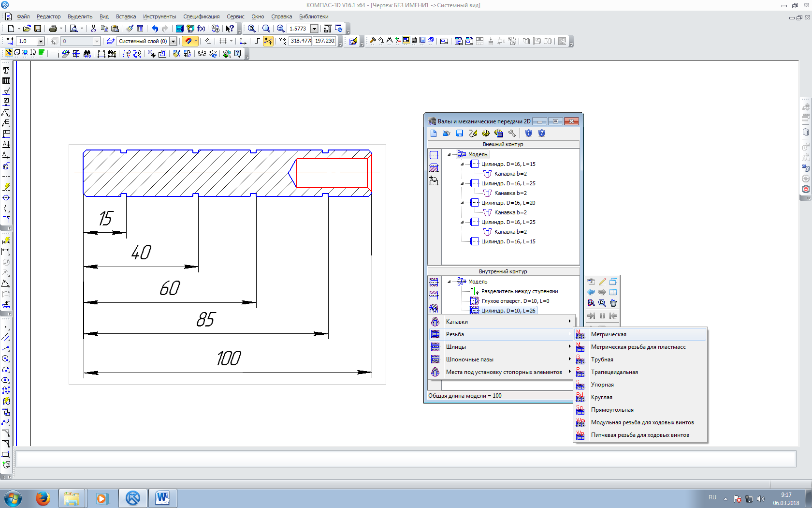Click the undo arrow in toolbar
This screenshot has width=812, height=508.
tap(155, 29)
